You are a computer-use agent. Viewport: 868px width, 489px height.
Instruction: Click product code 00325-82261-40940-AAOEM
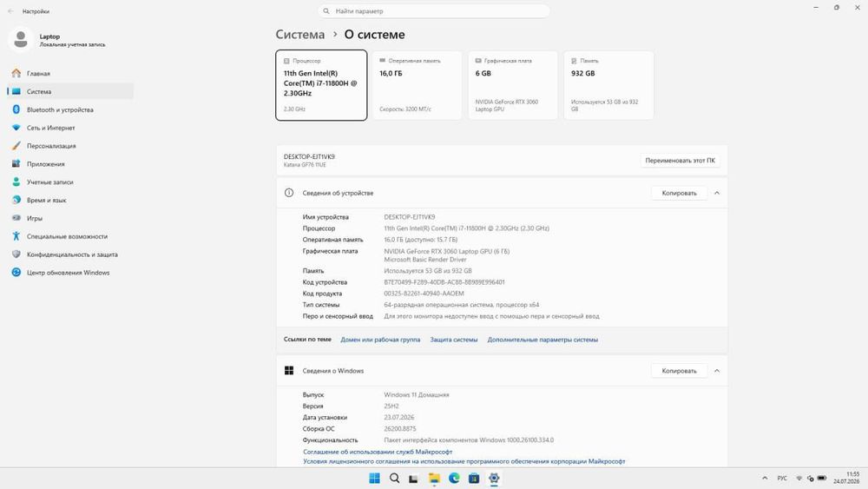pyautogui.click(x=424, y=294)
